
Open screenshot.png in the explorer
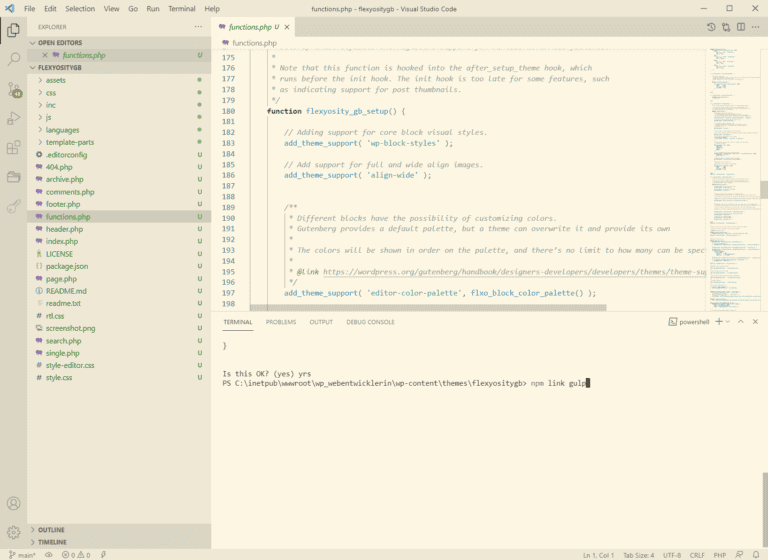click(119, 328)
